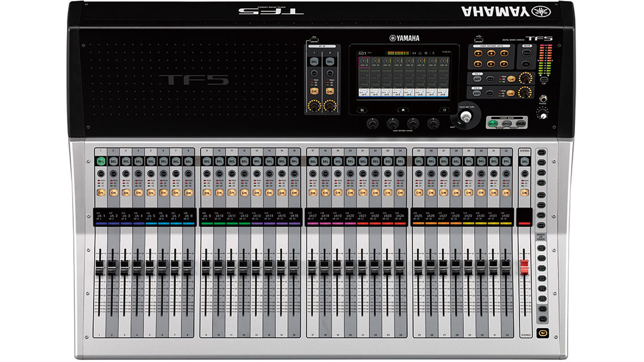Cue the STEREO master channel
644x362 pixels.
[524, 174]
